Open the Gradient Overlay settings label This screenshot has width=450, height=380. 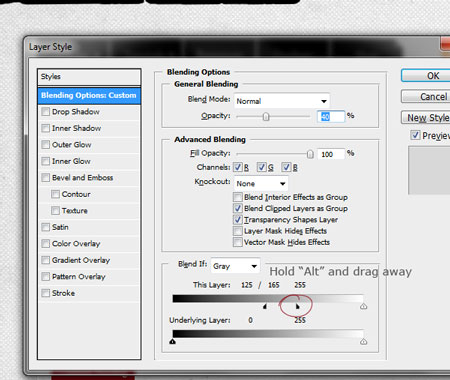point(81,260)
